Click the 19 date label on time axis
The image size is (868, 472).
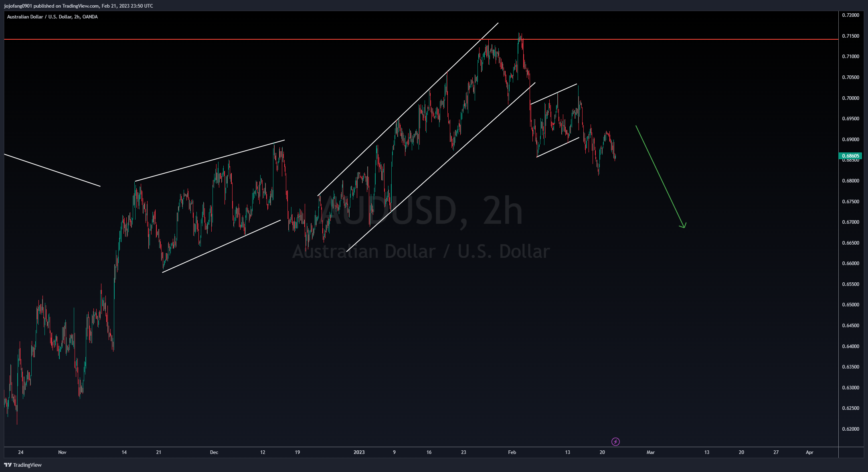[297, 452]
